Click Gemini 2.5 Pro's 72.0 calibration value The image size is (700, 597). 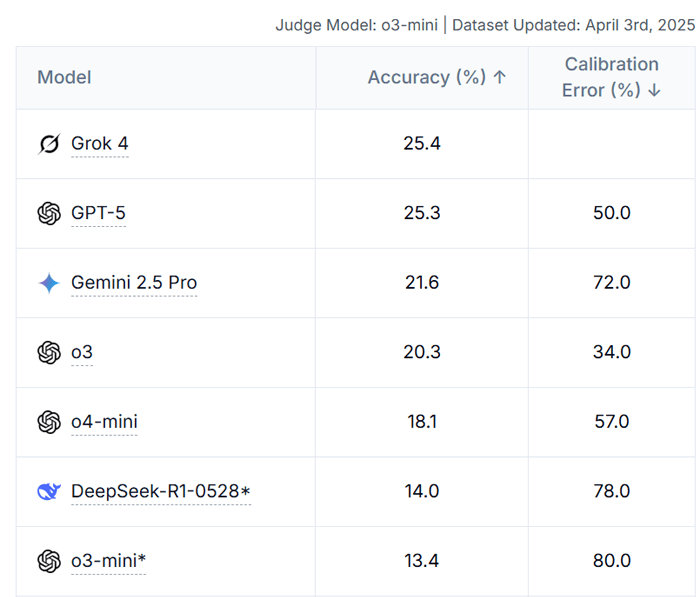(x=612, y=283)
